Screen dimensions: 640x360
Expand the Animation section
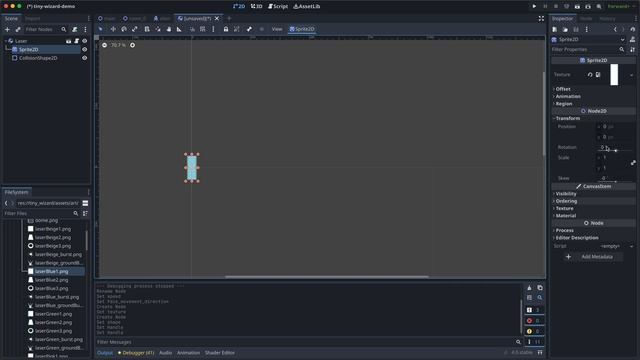(567, 96)
